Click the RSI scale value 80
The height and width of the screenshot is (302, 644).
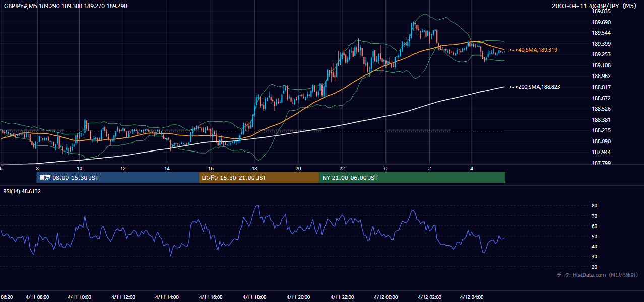coord(594,206)
